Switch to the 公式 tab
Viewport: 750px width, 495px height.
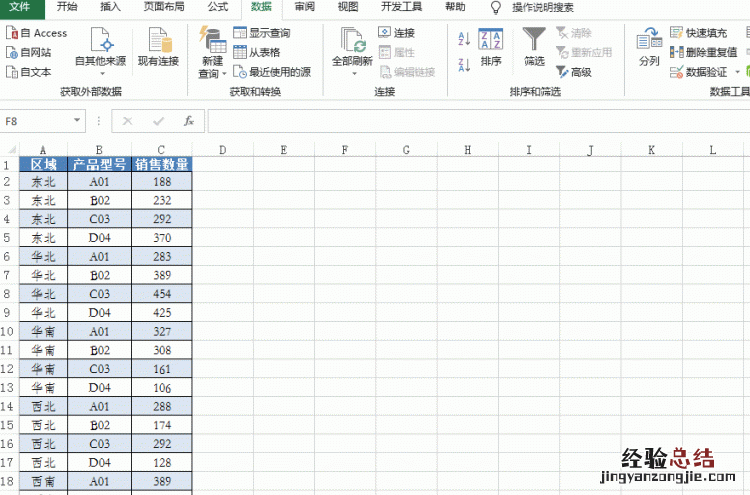pyautogui.click(x=218, y=7)
